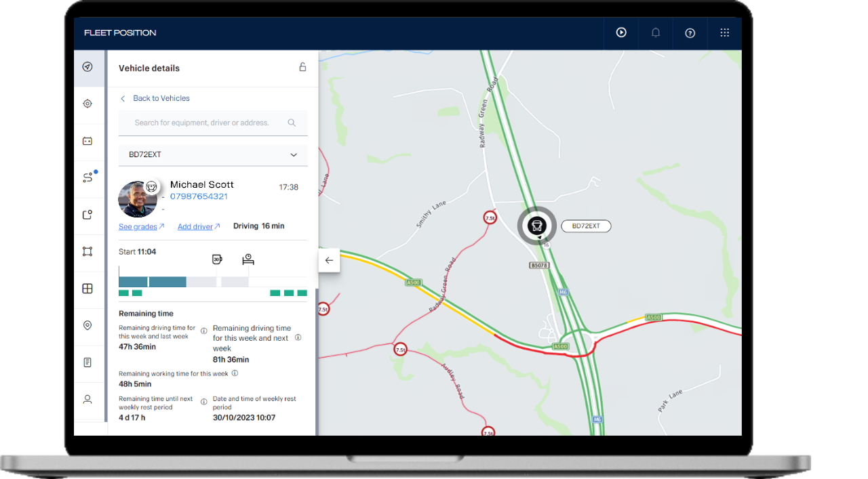The image size is (868, 479).
Task: Select the BD72EXT label on the map
Action: coord(586,226)
